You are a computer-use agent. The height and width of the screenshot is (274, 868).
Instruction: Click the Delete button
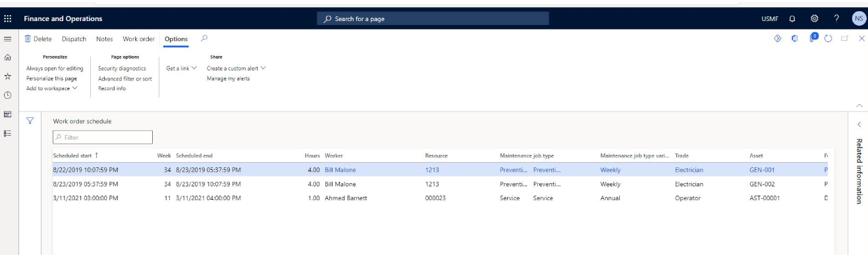[x=38, y=39]
